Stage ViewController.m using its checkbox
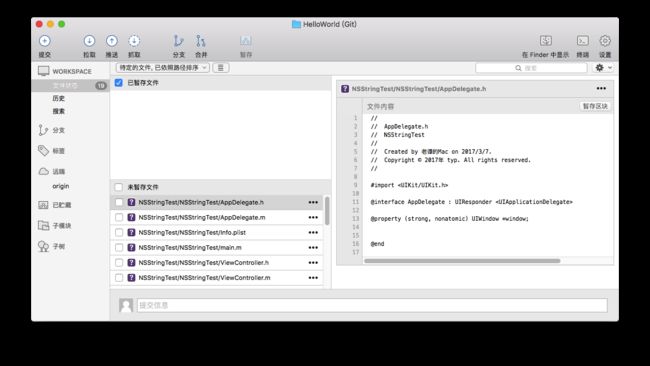Image resolution: width=650 pixels, height=366 pixels. pos(119,278)
